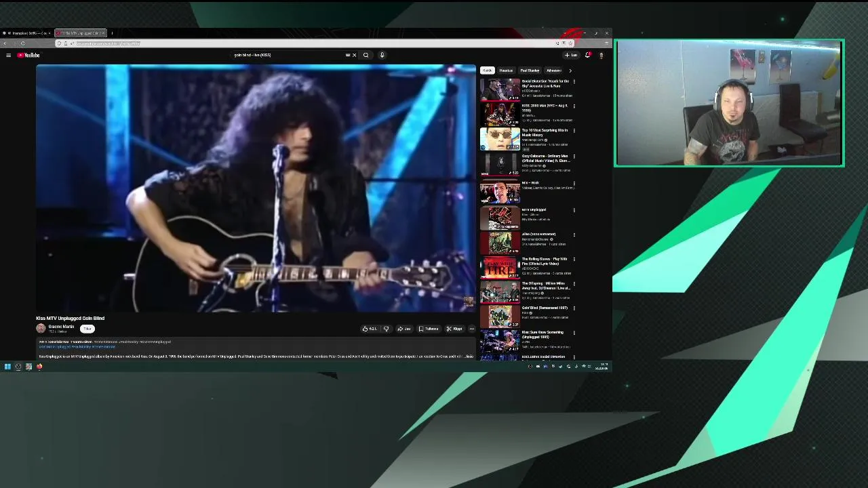Subscribe with the Tilaa button
The image size is (868, 488).
point(87,329)
